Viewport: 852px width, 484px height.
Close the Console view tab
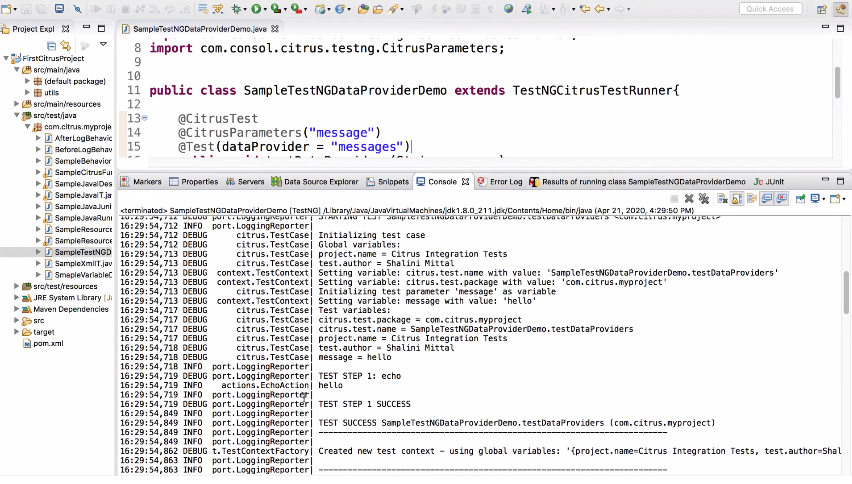(x=466, y=182)
